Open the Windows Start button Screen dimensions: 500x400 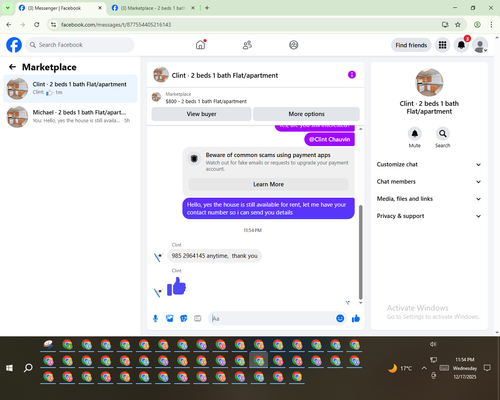click(x=9, y=368)
